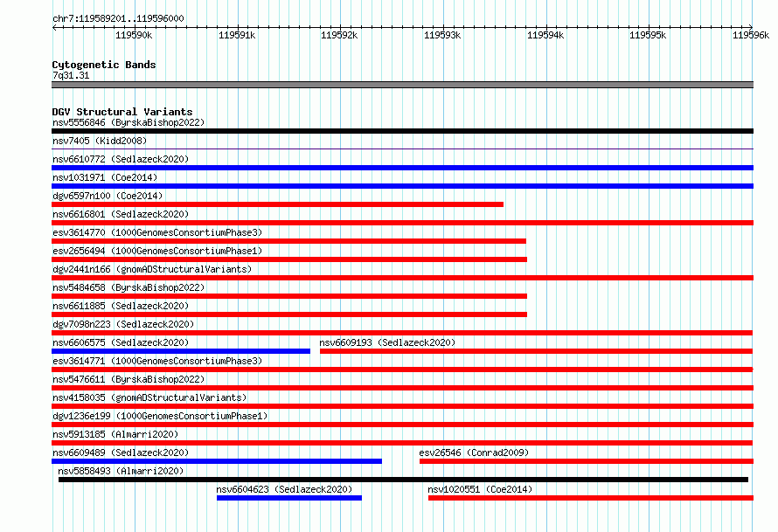Open esv2656494 (1000GenomesConsortiumPhase1) label

point(157,251)
